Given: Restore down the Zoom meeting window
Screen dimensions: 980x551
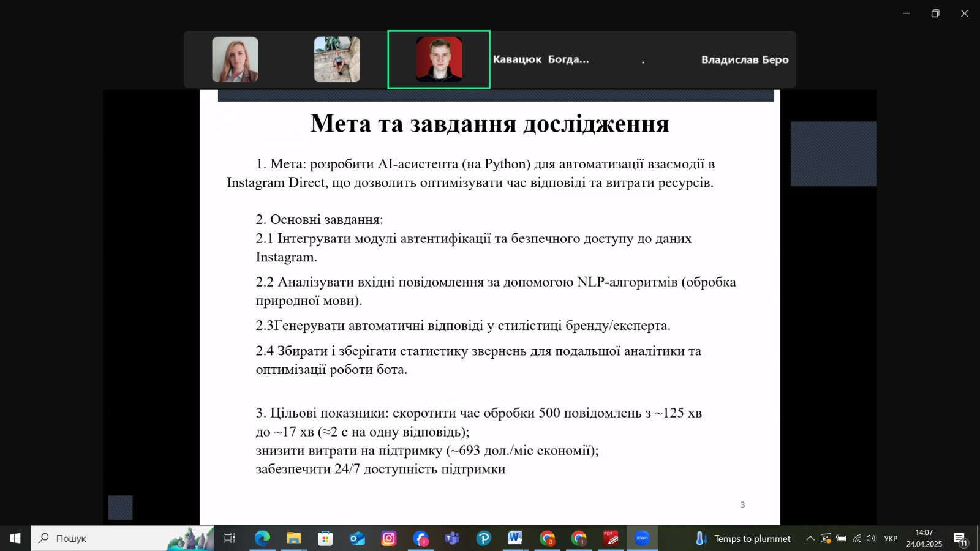Looking at the screenshot, I should tap(935, 13).
